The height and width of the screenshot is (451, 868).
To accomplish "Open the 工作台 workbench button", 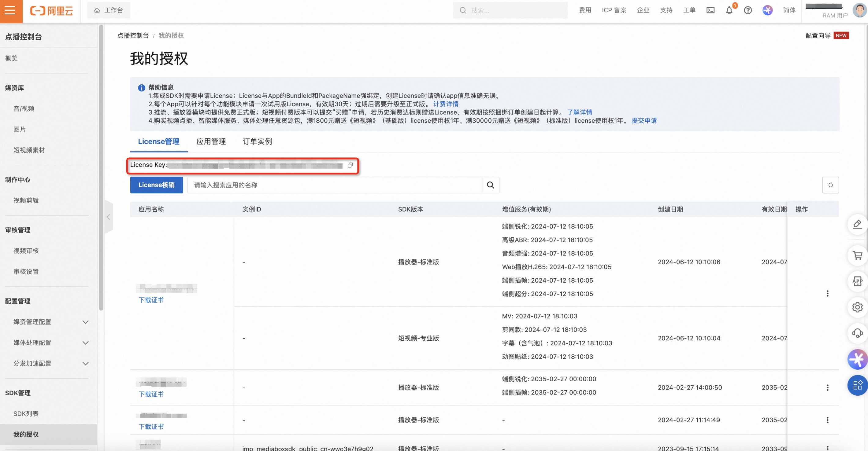I will point(109,10).
